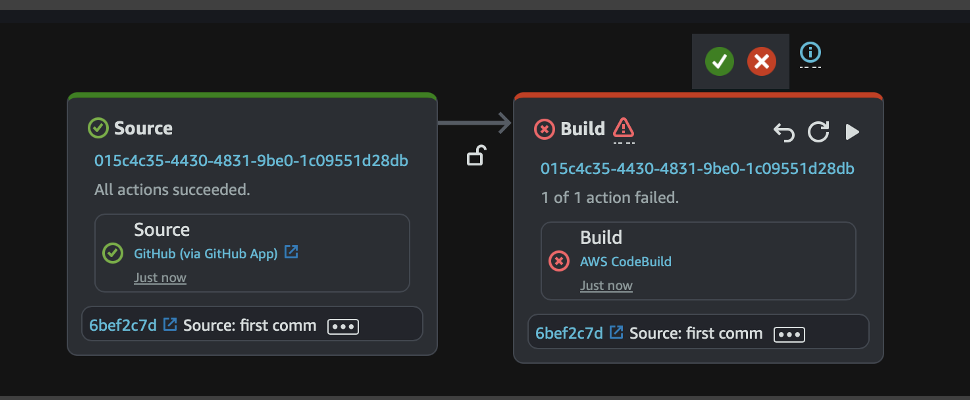Click the Build action red X icon
Image resolution: width=970 pixels, height=400 pixels.
pos(559,261)
